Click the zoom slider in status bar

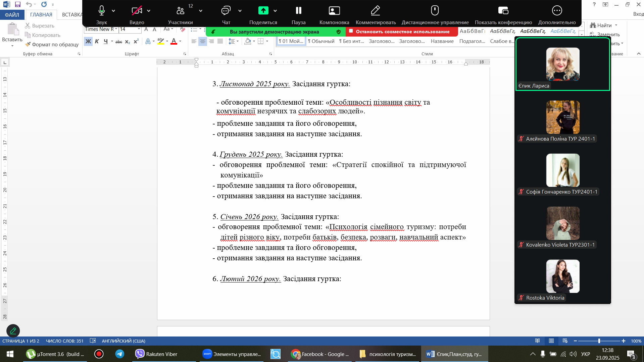pos(599,341)
